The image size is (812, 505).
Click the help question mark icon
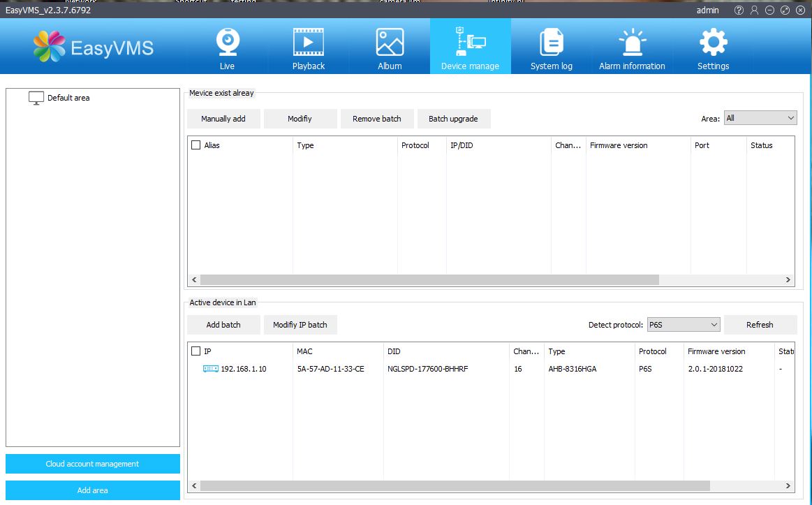[x=739, y=10]
